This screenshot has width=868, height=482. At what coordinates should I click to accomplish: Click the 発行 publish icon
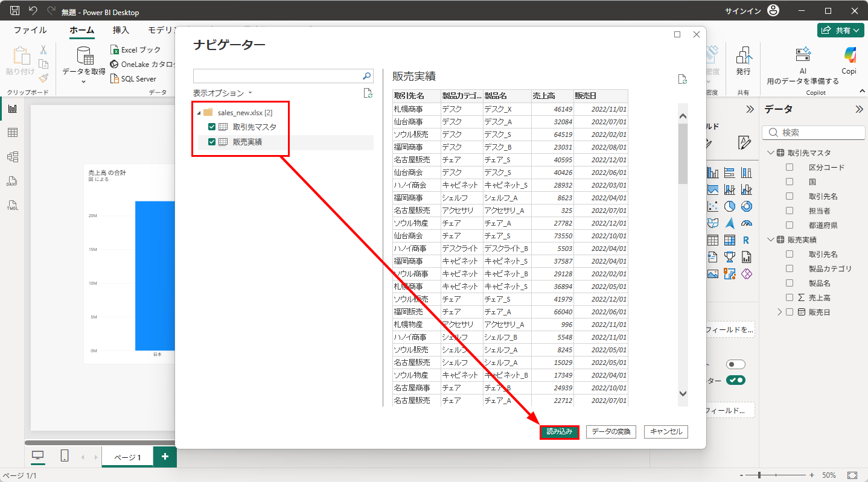(743, 55)
